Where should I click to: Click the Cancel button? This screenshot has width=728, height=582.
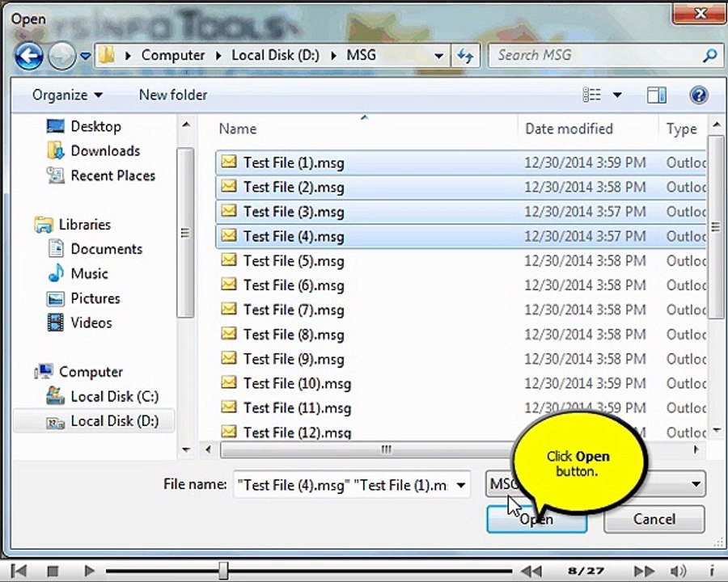pos(654,519)
